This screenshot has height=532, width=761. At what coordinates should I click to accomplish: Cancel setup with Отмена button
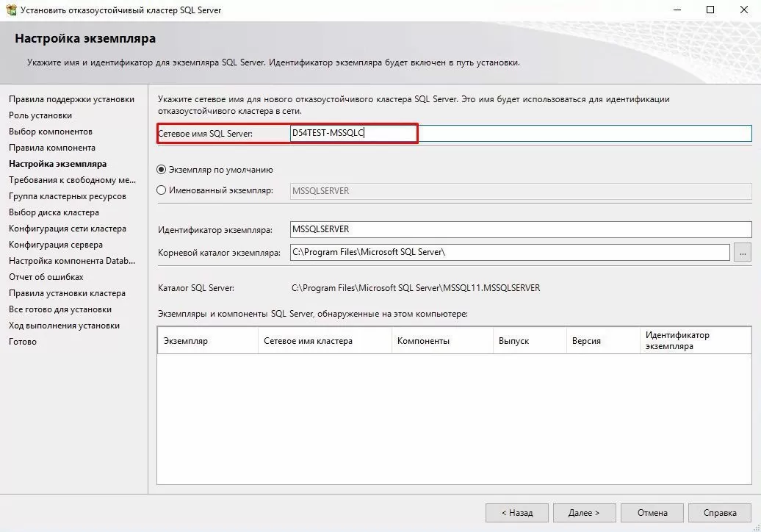[x=652, y=513]
